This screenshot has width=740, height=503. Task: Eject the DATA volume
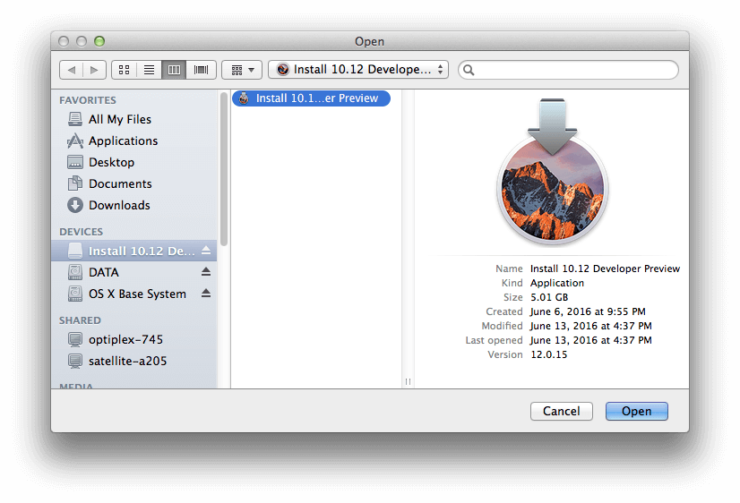(x=206, y=272)
